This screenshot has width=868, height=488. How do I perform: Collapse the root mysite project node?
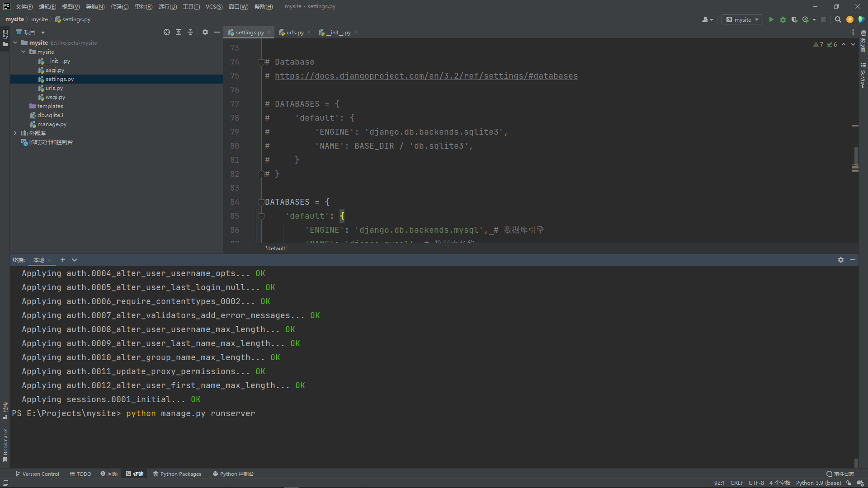pos(15,42)
